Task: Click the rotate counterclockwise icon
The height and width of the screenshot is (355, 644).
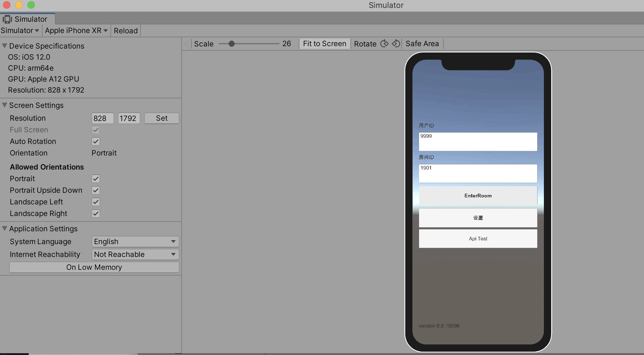Action: click(396, 44)
